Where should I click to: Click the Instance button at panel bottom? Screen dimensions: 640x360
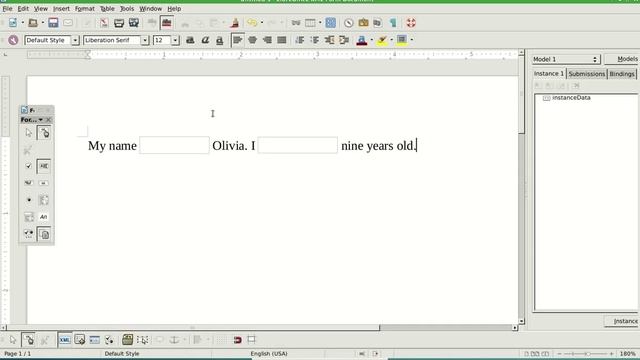pyautogui.click(x=622, y=321)
